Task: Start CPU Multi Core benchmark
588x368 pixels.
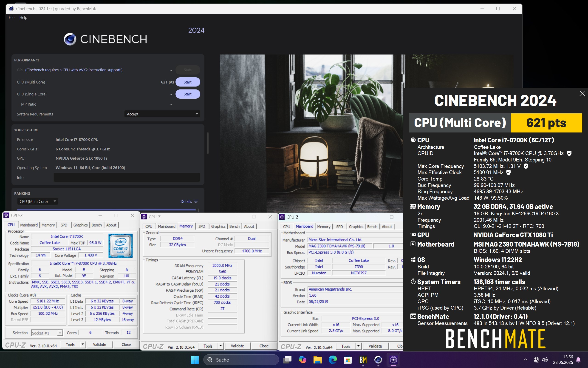Action: (188, 82)
